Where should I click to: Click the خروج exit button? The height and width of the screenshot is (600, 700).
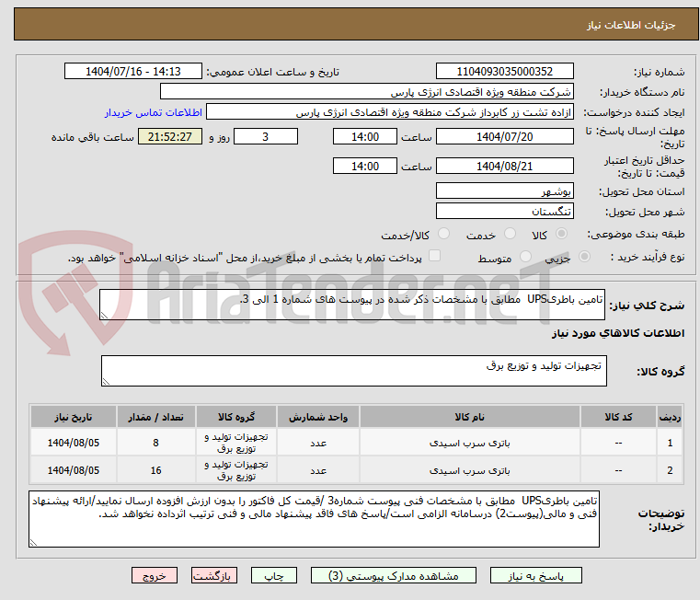154,575
